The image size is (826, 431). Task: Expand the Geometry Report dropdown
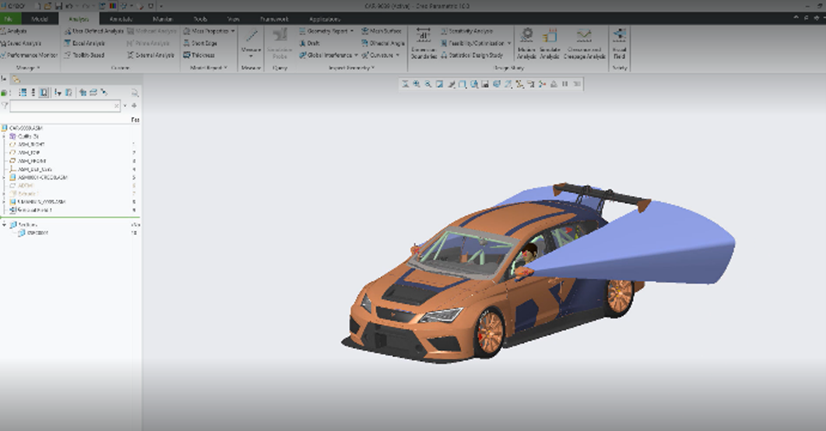click(x=352, y=31)
